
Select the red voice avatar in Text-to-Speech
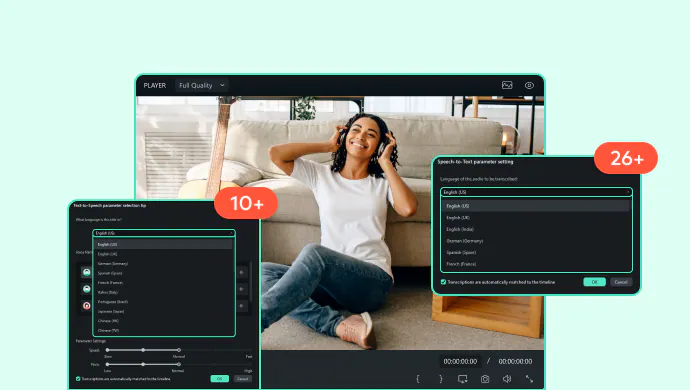[87, 305]
